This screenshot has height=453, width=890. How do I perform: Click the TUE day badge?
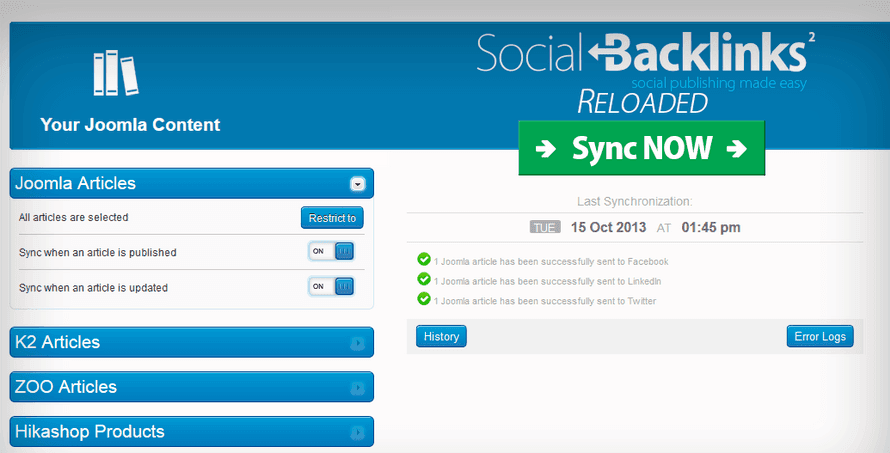[545, 228]
